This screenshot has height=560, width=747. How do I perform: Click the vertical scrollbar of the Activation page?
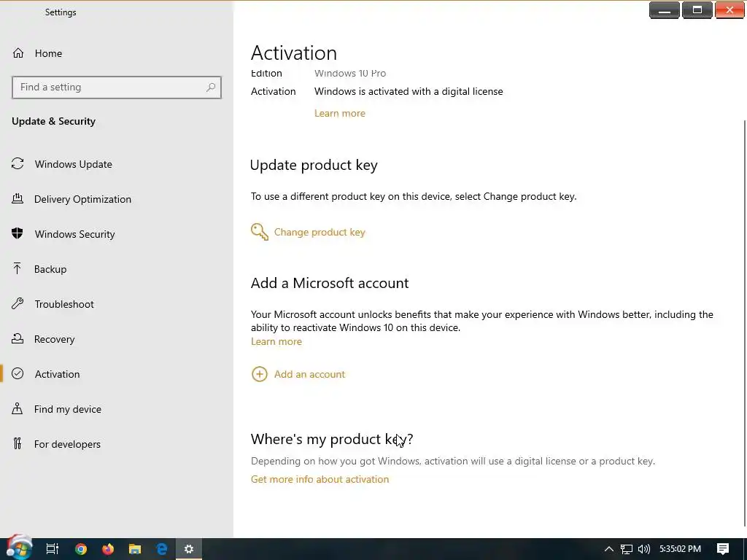(x=745, y=324)
